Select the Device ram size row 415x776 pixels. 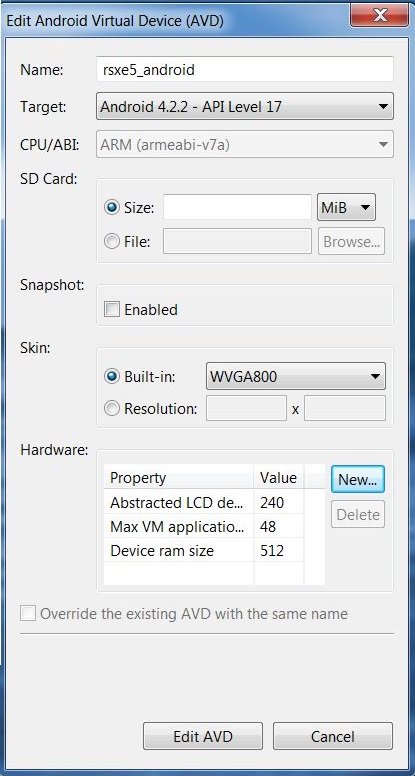204,550
